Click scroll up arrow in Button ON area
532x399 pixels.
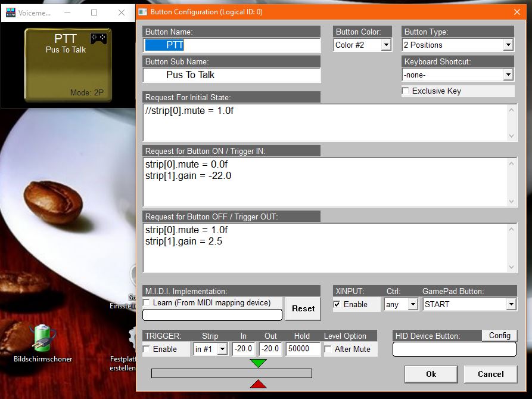pyautogui.click(x=512, y=163)
